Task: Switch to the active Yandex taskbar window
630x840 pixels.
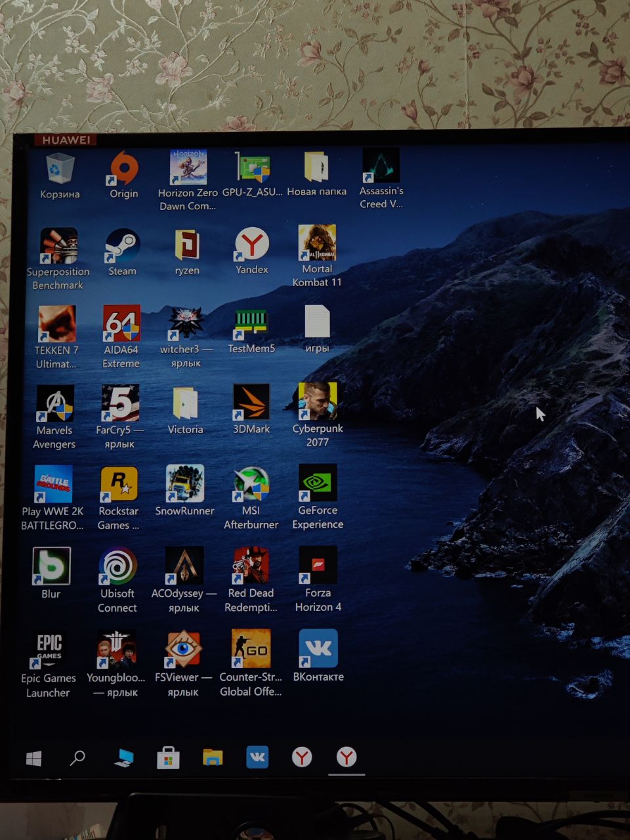Action: point(346,757)
